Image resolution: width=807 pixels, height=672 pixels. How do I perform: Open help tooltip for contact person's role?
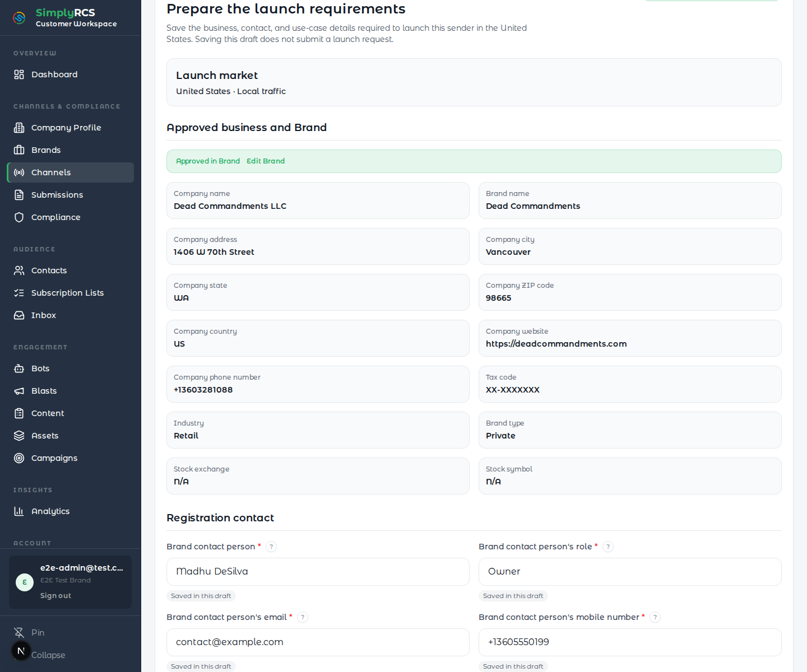tap(608, 547)
